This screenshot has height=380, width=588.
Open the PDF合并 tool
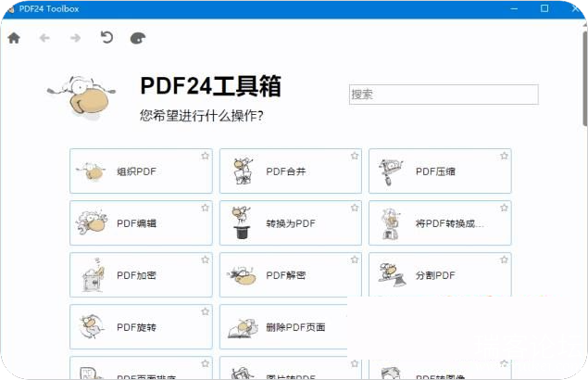[x=291, y=171]
